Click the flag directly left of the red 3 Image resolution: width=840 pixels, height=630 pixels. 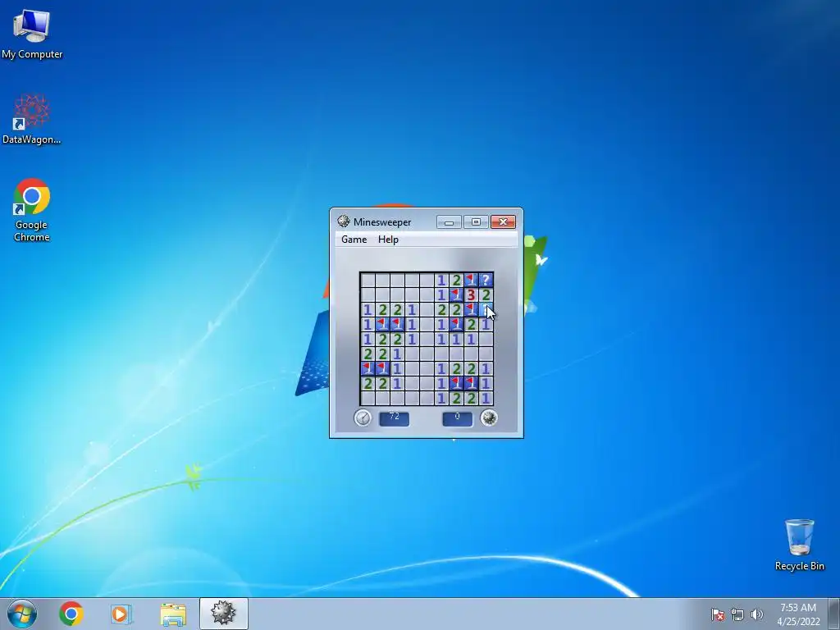coord(456,294)
